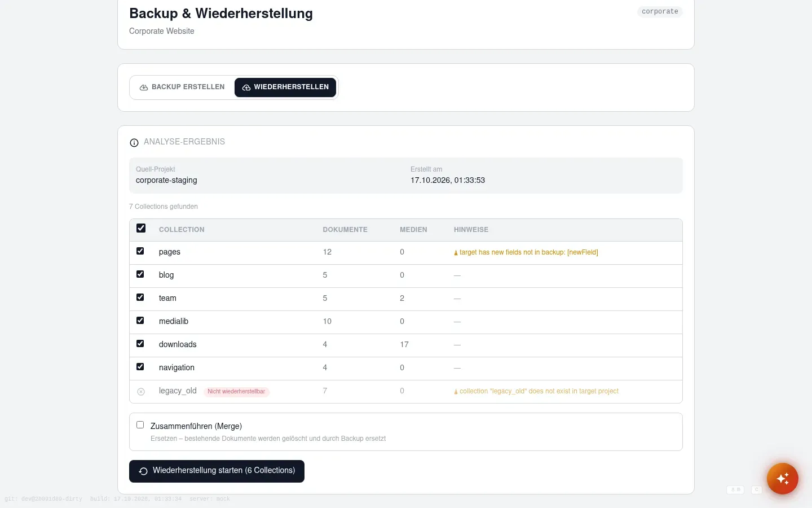Viewport: 812px width, 508px height.
Task: Enable the Zusammenführen (Merge) checkbox
Action: [140, 425]
